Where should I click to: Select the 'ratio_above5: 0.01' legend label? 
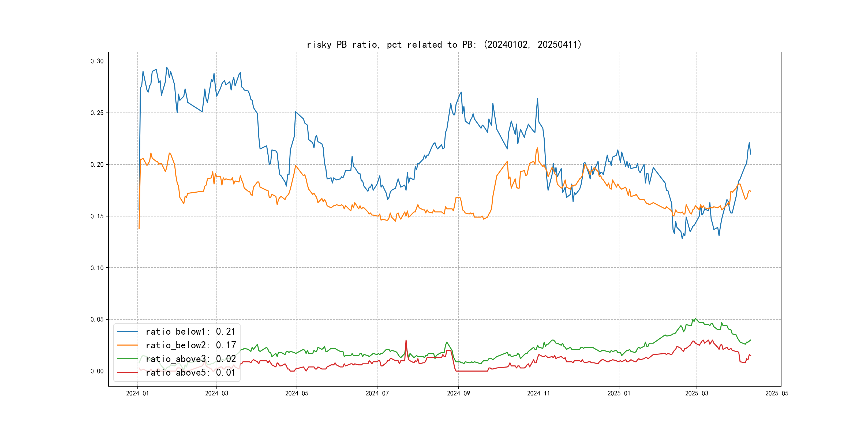point(190,372)
